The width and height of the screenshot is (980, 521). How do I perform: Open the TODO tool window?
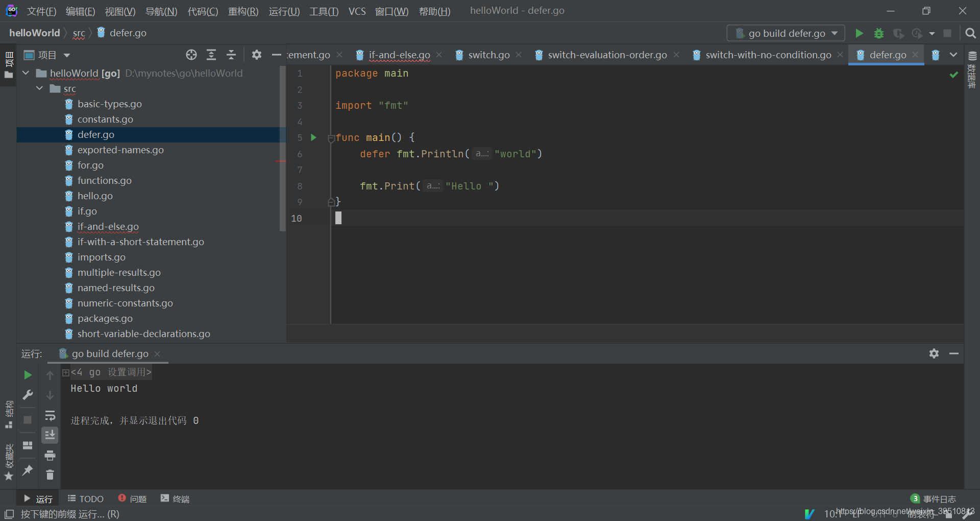(x=85, y=499)
